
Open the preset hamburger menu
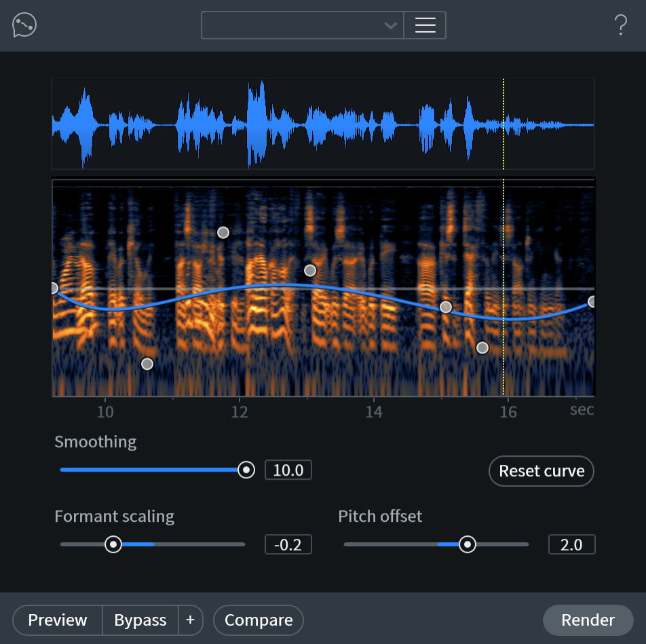(425, 25)
